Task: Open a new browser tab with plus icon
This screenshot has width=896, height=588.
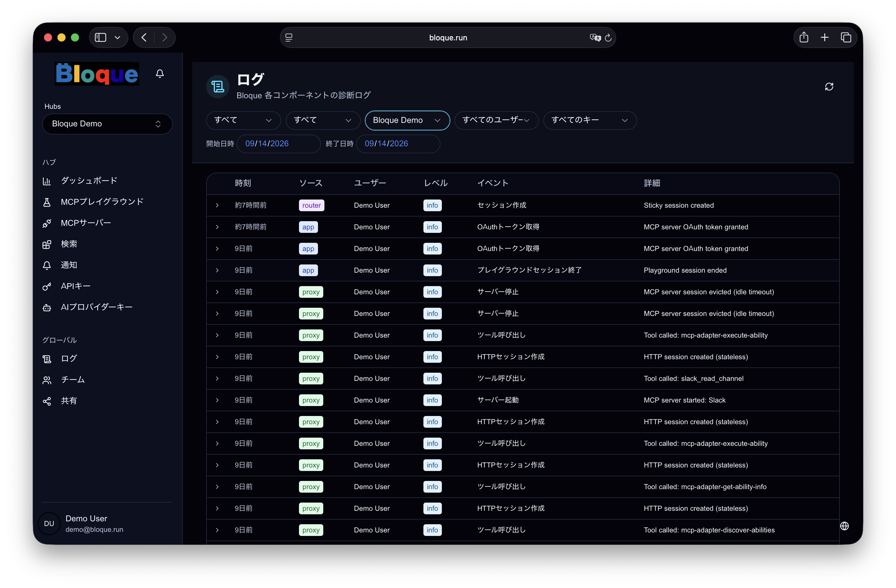Action: click(825, 37)
